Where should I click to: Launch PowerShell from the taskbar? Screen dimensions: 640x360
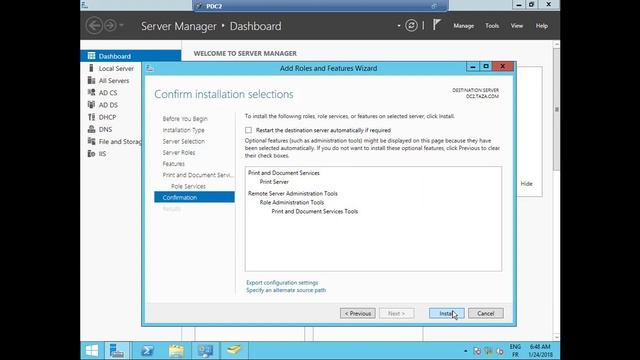(x=147, y=351)
